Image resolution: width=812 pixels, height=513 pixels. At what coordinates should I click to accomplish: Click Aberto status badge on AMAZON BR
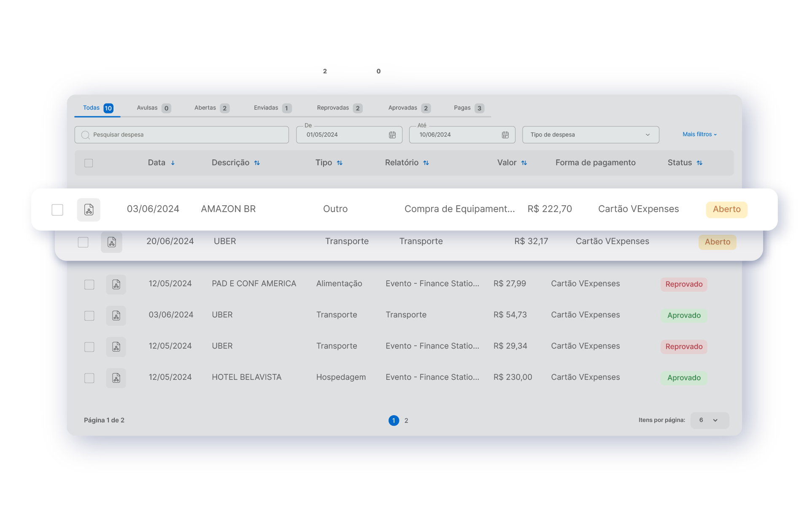[726, 209]
